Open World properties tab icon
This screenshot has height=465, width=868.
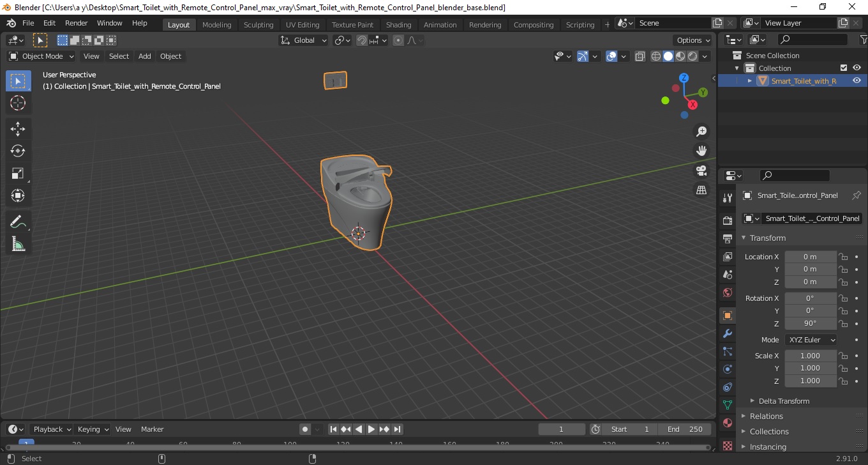point(728,293)
